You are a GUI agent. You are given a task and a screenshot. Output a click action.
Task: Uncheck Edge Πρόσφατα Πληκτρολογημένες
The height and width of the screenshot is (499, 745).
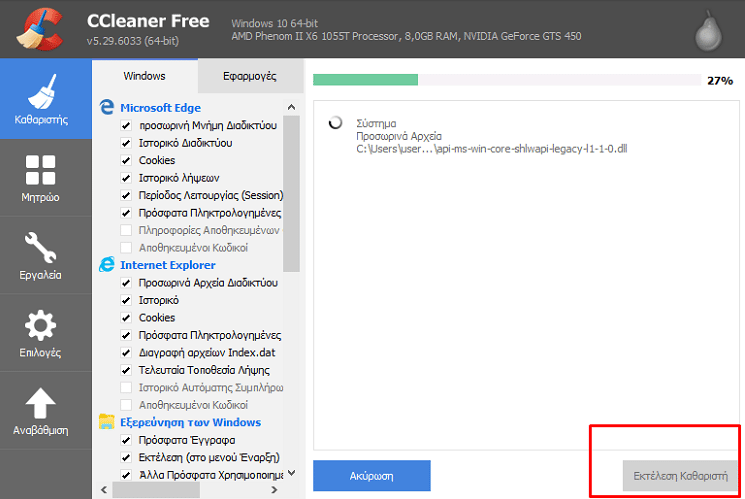point(126,213)
